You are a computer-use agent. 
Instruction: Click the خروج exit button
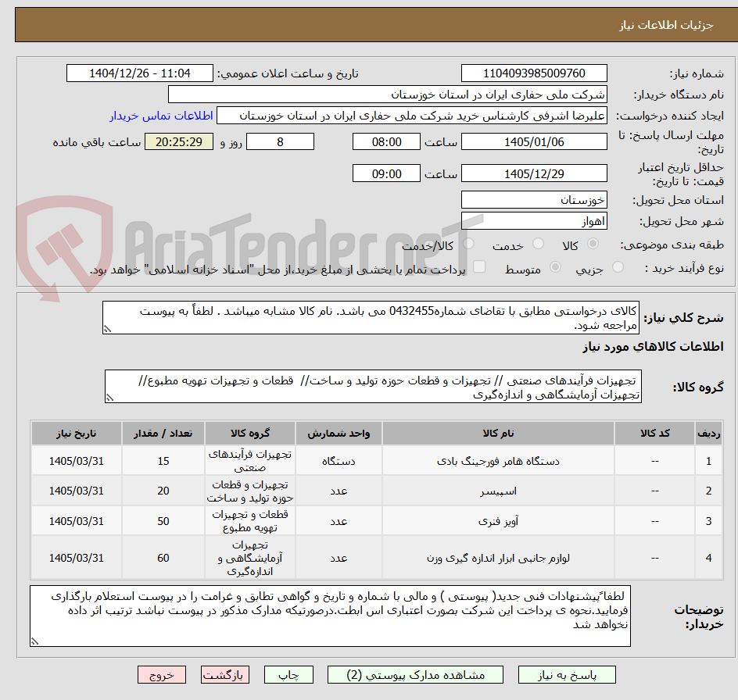[161, 674]
